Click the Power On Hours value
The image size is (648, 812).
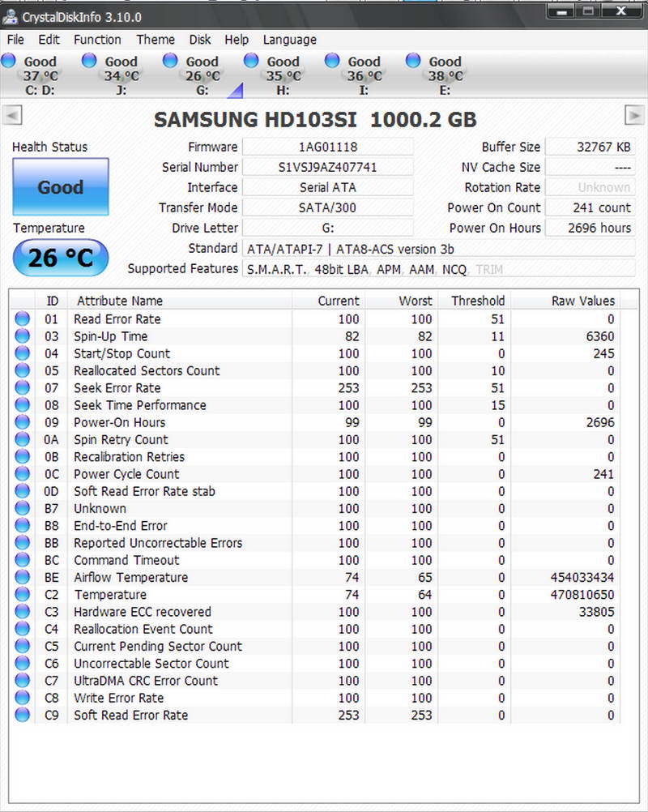tap(590, 228)
